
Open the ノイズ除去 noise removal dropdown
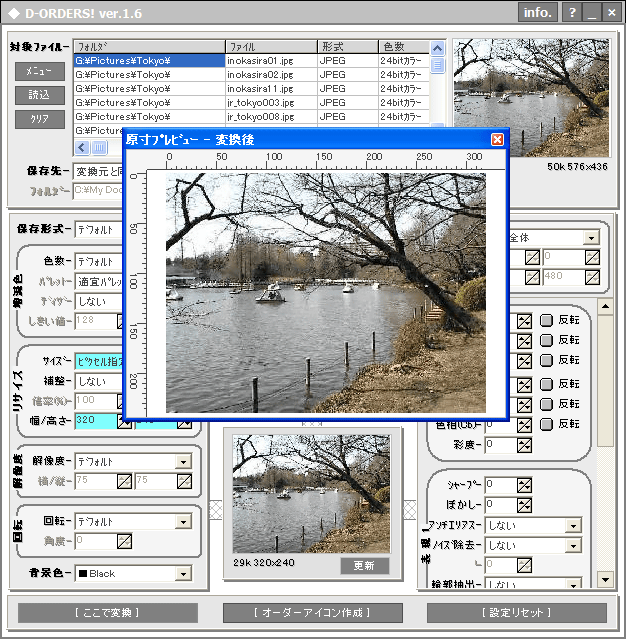573,546
